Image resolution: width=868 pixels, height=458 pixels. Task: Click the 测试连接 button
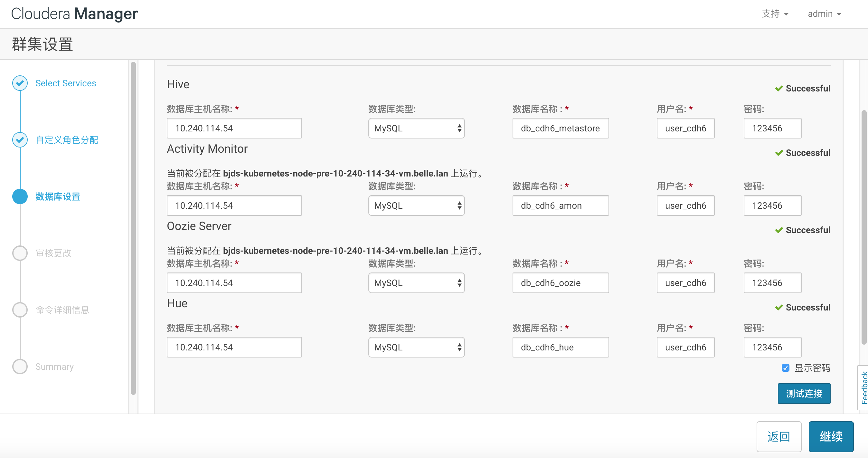click(x=803, y=393)
